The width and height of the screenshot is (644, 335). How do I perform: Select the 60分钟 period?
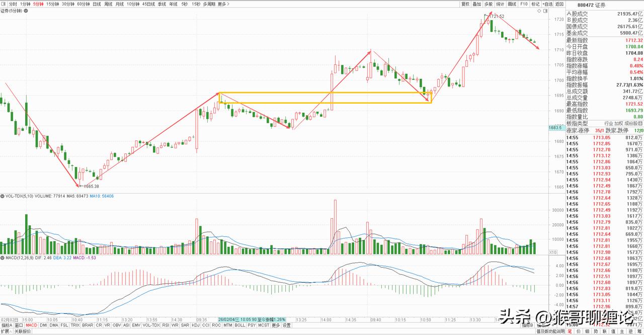coord(84,4)
